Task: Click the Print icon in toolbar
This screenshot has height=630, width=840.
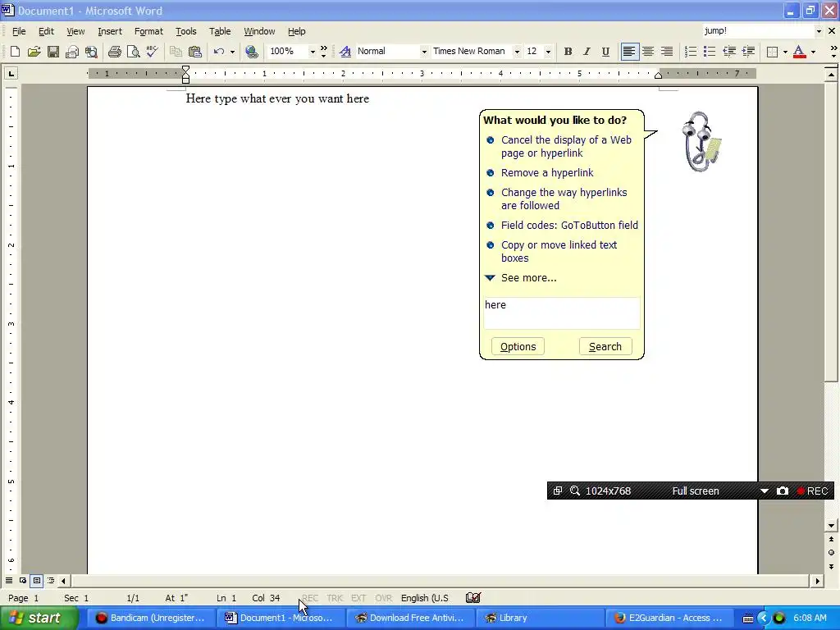Action: 114,52
